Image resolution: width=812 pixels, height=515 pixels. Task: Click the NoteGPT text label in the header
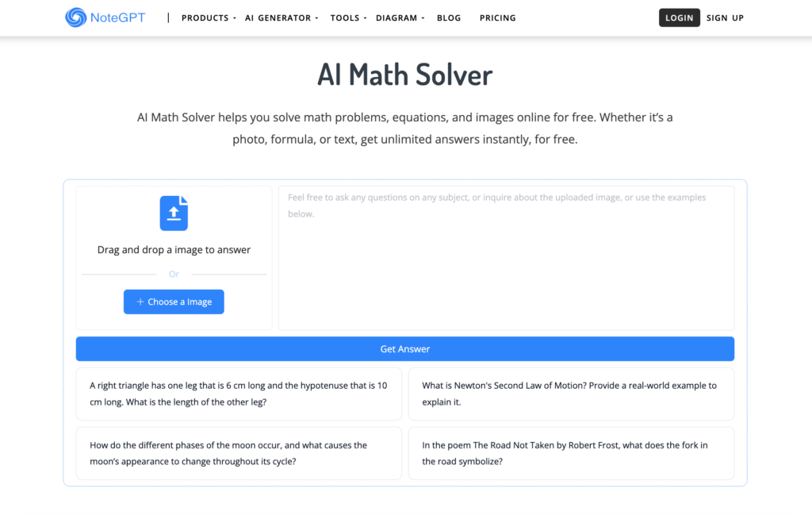[x=113, y=17]
